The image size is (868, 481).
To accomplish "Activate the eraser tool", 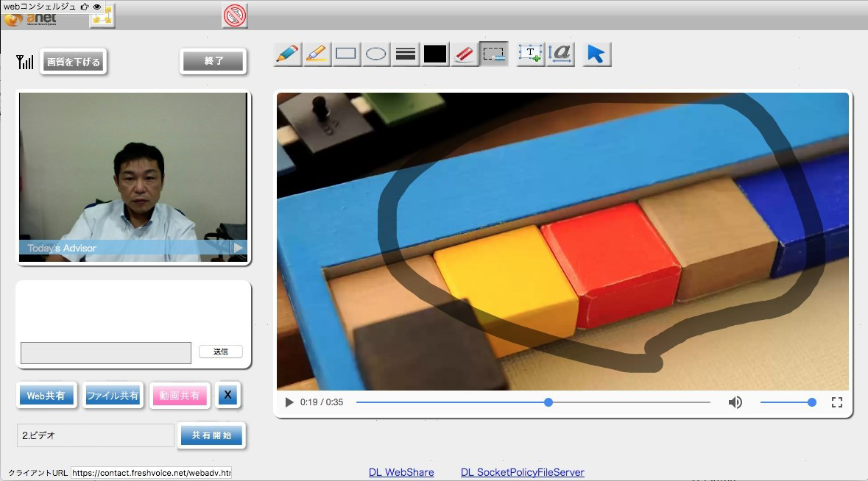I will 465,54.
